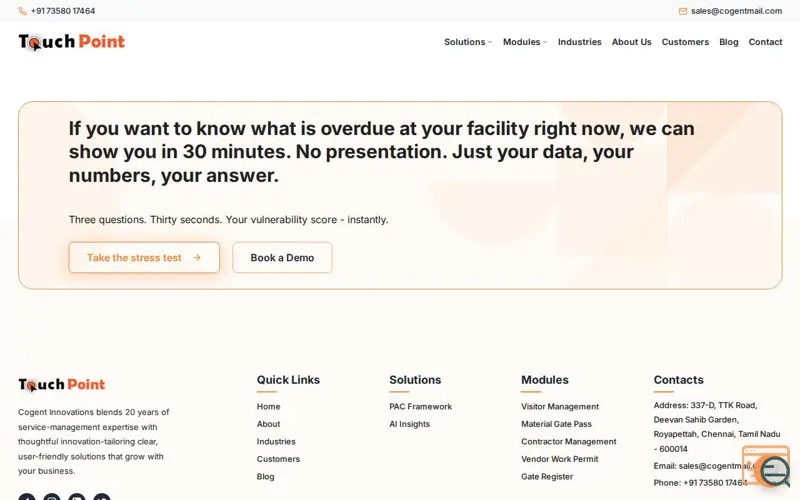Open Material Gate Pass module link
This screenshot has width=800, height=500.
pyautogui.click(x=556, y=424)
